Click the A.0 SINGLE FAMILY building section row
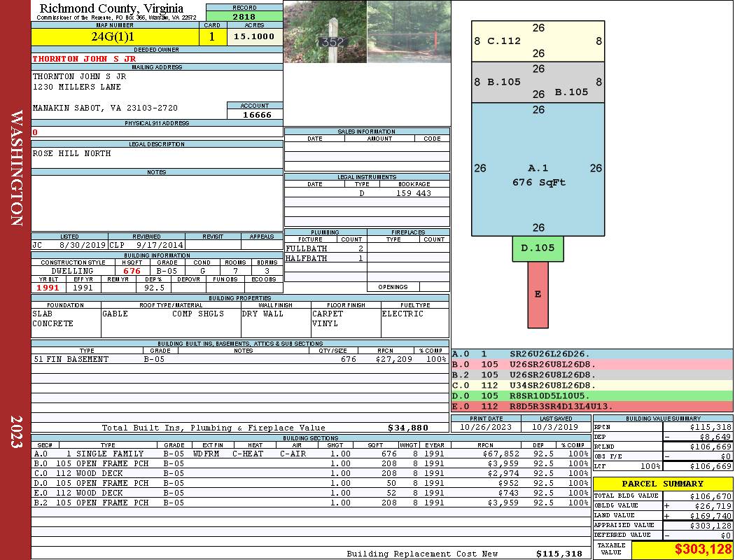Viewport: 735px width, 560px height. coord(311,454)
